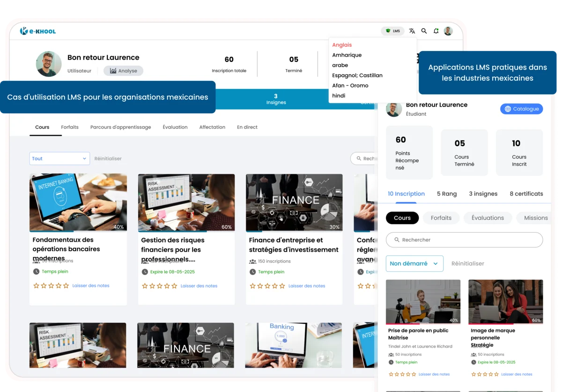This screenshot has height=392, width=562.
Task: Open the Non démarré status dropdown
Action: [x=414, y=263]
